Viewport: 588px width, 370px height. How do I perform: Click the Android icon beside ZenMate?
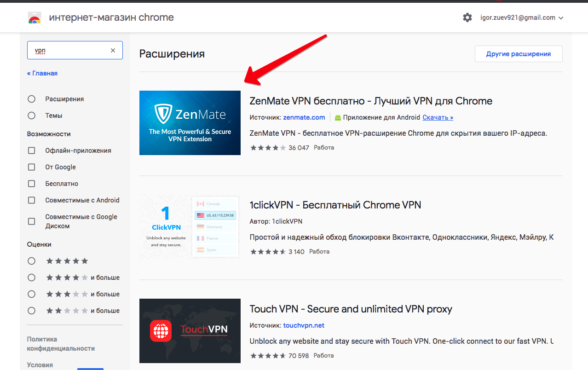[x=338, y=118]
